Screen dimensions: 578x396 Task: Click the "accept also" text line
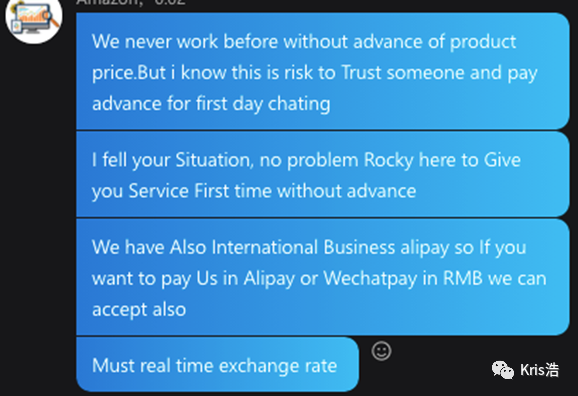pos(139,309)
